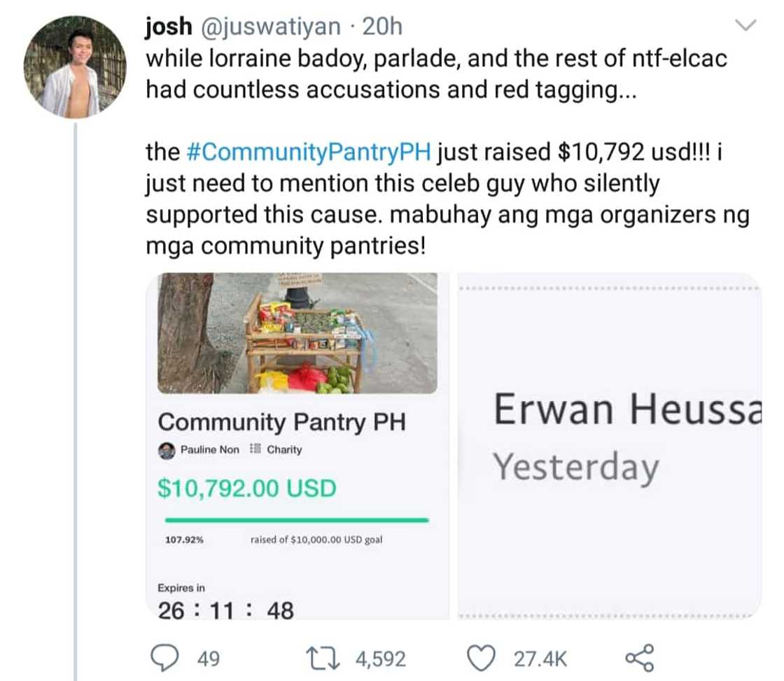Click the 4,592 retweet count
Viewport: 784px width, 681px height.
(380, 659)
